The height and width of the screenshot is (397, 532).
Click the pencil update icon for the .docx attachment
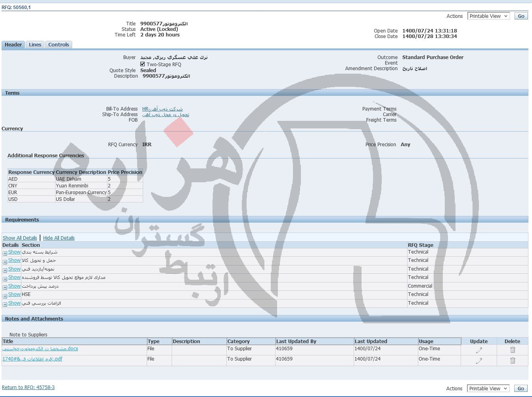[479, 350]
